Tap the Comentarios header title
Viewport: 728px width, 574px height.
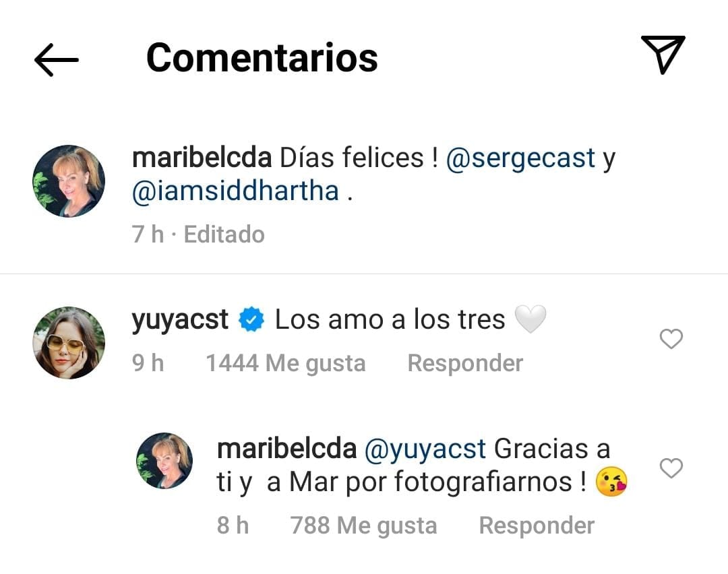tap(263, 59)
